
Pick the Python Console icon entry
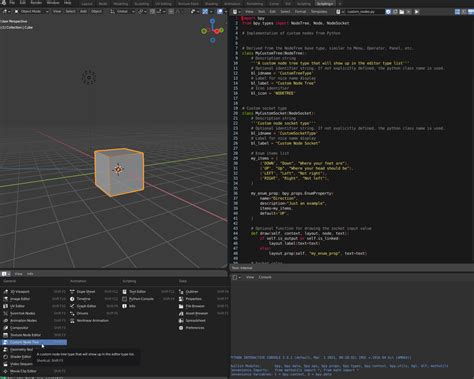click(x=124, y=299)
